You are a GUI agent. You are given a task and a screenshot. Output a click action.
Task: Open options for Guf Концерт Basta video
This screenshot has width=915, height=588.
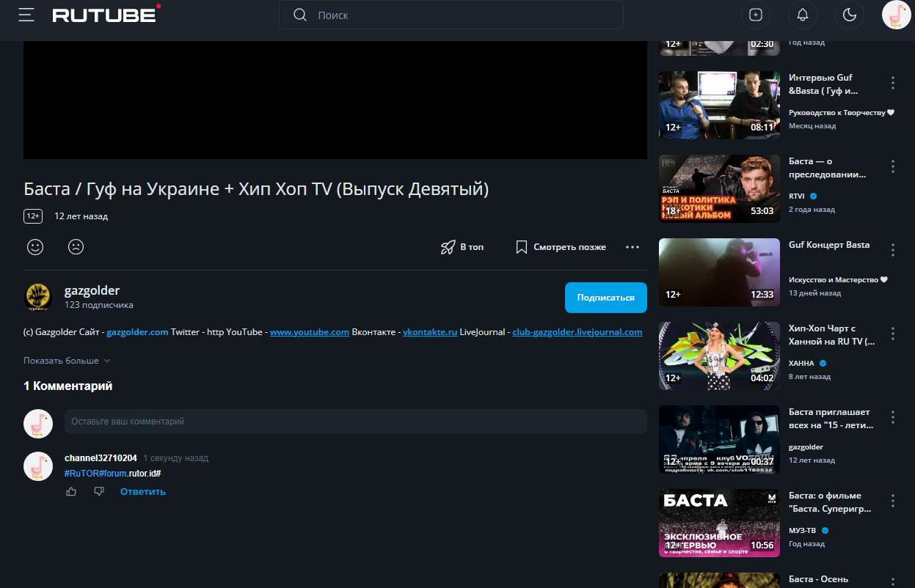[893, 250]
